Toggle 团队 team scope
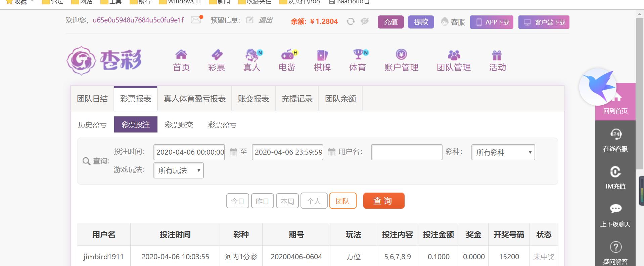Screen dimensions: 644x266 (x=343, y=201)
